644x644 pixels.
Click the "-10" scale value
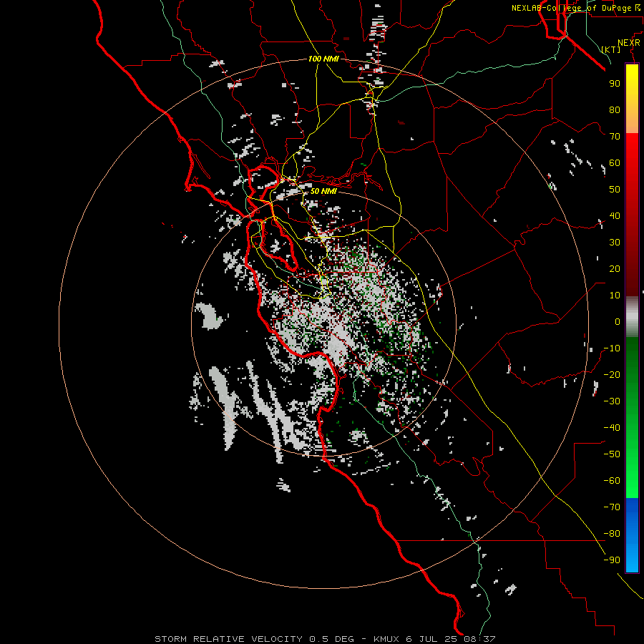612,348
